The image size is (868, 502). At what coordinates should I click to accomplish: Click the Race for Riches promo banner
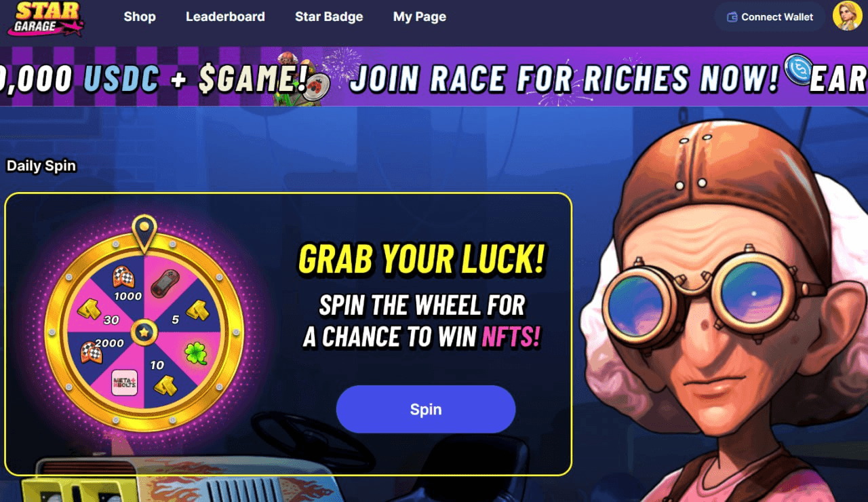(x=434, y=77)
